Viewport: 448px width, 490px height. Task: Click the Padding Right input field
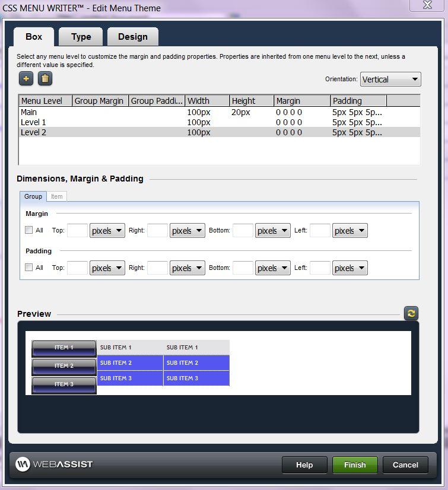158,268
